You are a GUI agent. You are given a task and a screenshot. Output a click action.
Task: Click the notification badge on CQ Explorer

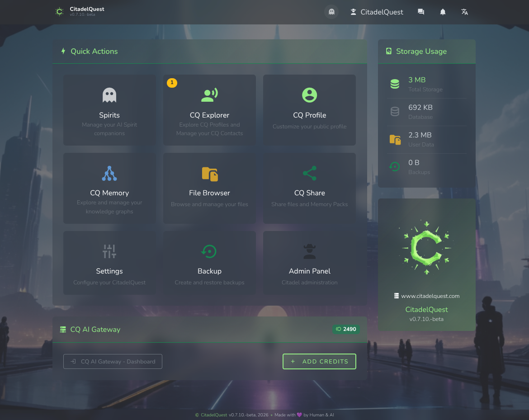pos(172,83)
